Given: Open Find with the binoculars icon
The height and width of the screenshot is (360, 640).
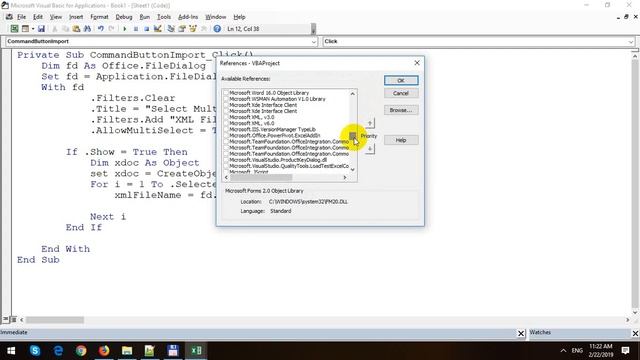Looking at the screenshot, I should (87, 29).
